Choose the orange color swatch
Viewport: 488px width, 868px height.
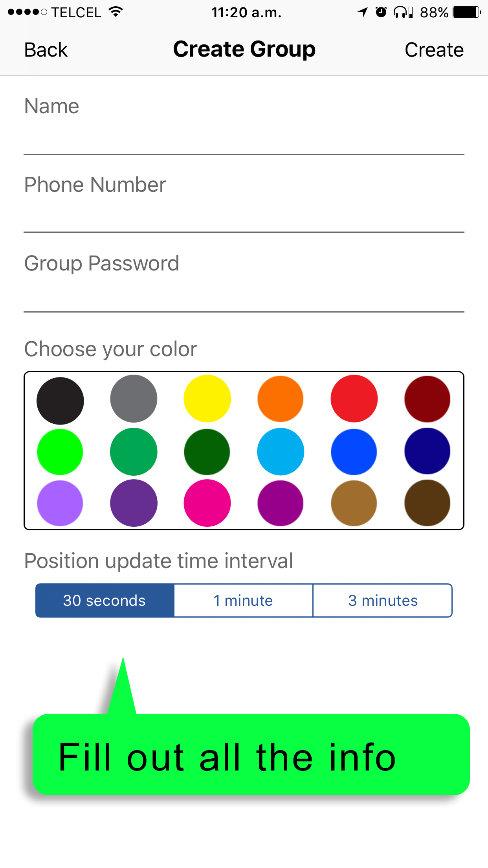(x=280, y=399)
